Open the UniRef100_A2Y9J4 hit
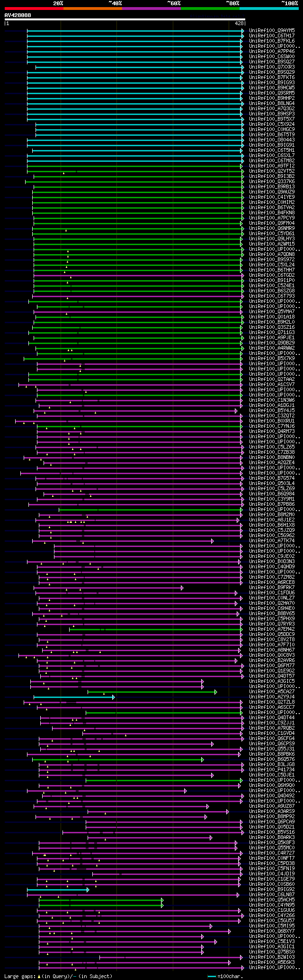Image resolution: width=303 pixels, height=980 pixels. (272, 697)
